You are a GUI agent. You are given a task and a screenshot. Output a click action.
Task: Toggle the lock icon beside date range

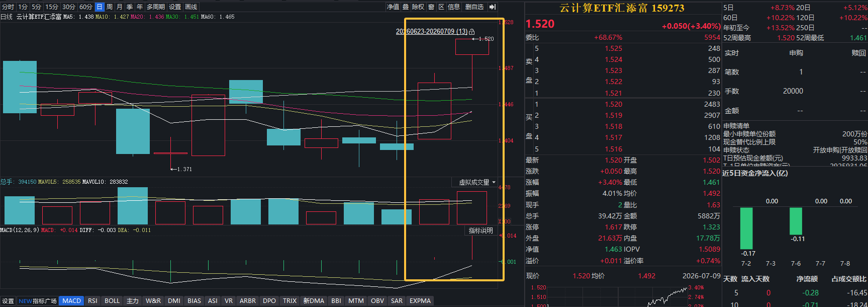472,32
